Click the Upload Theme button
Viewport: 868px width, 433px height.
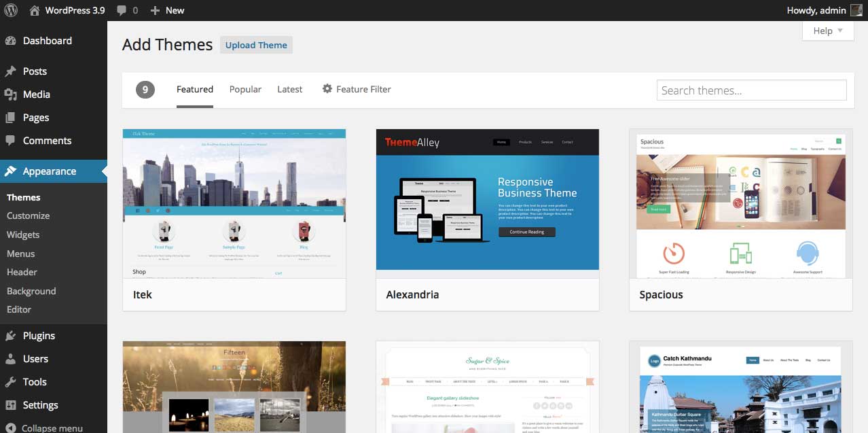[x=256, y=45]
